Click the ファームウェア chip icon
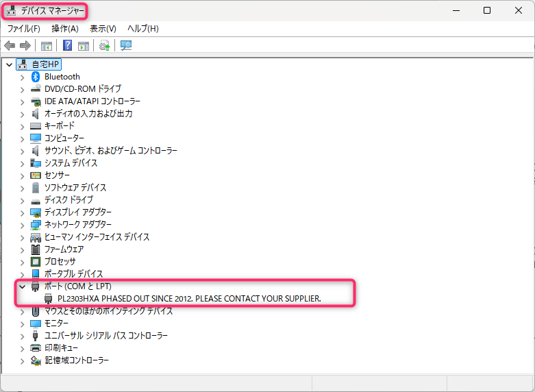 pyautogui.click(x=36, y=249)
